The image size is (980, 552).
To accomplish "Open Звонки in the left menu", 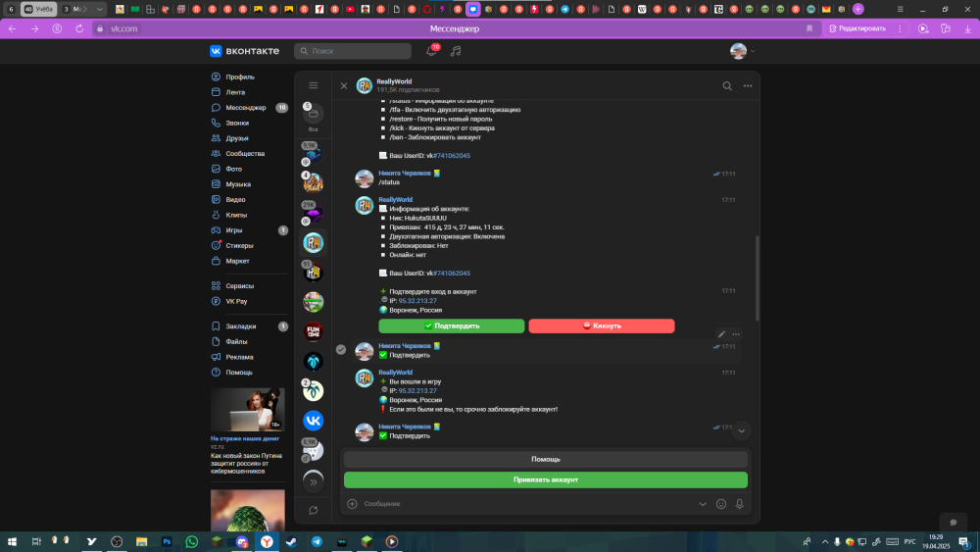I will 237,124.
